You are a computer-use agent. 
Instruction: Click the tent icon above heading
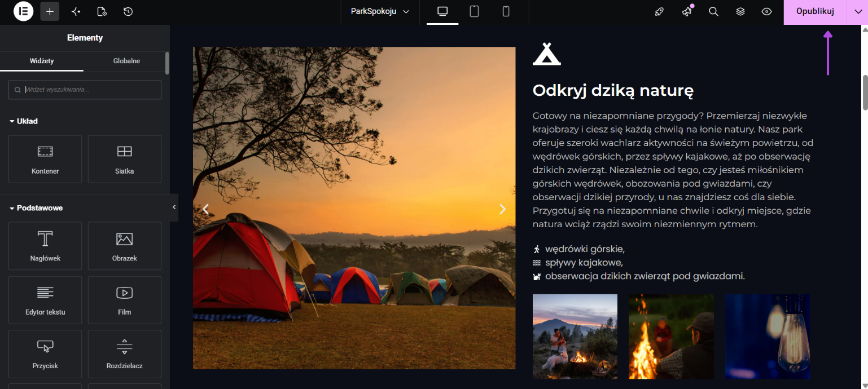click(546, 54)
